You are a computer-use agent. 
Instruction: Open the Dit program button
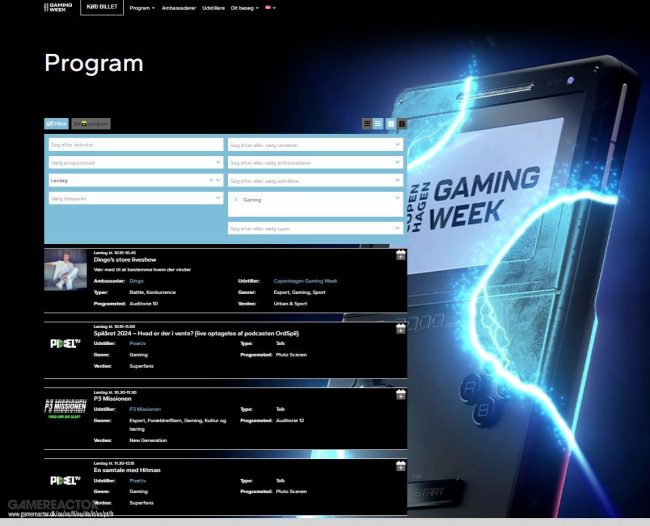tap(91, 124)
